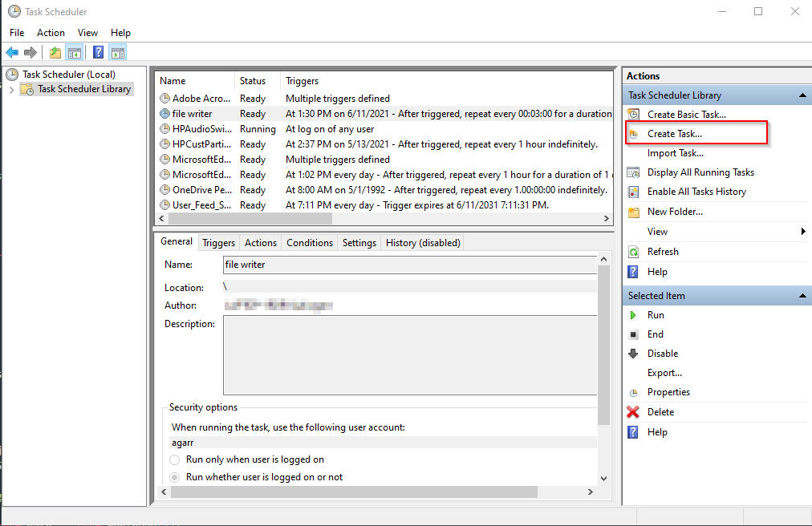Viewport: 812px width, 526px height.
Task: Select the Create Basic Task icon
Action: point(631,114)
